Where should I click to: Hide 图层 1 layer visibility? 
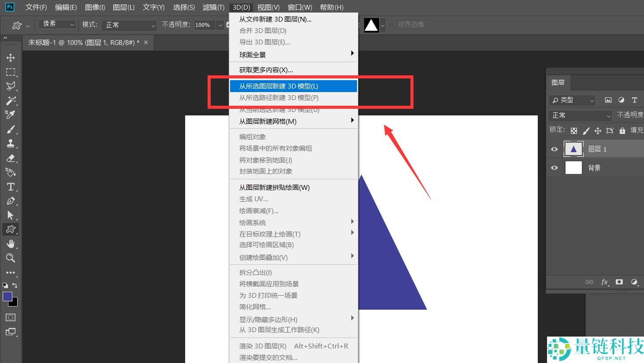coord(554,149)
